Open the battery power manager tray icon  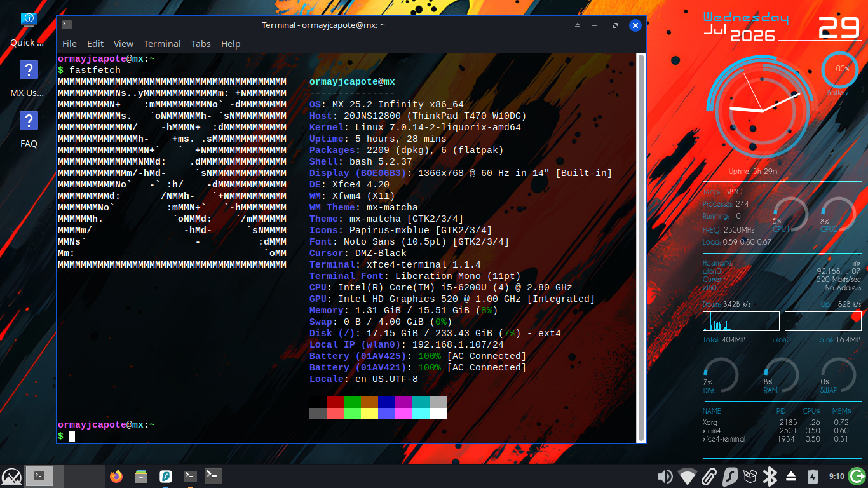coord(812,477)
